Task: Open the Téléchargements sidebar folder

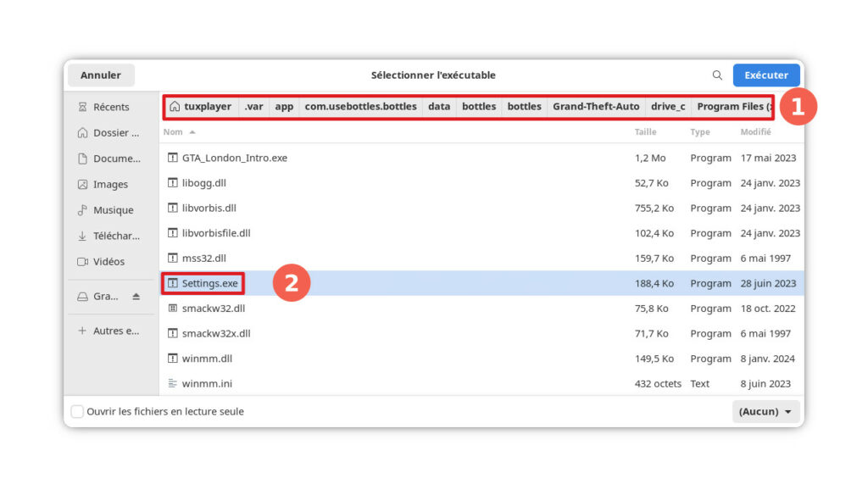Action: click(115, 236)
